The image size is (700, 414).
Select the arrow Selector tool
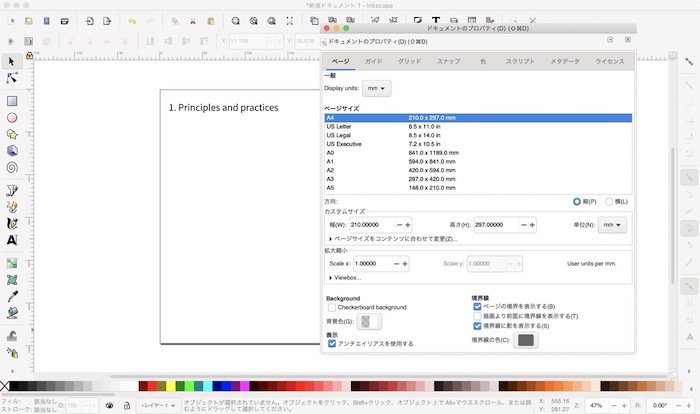12,61
